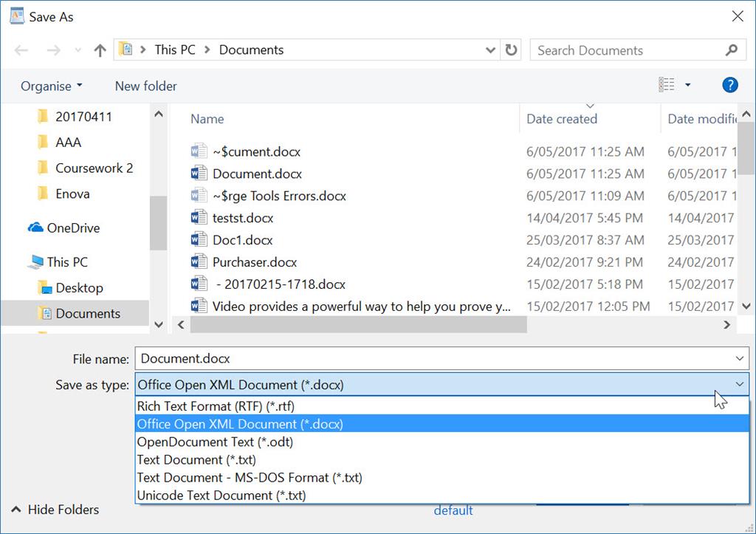Open the recent locations chevron
Viewport: 756px width, 534px height.
coord(78,50)
